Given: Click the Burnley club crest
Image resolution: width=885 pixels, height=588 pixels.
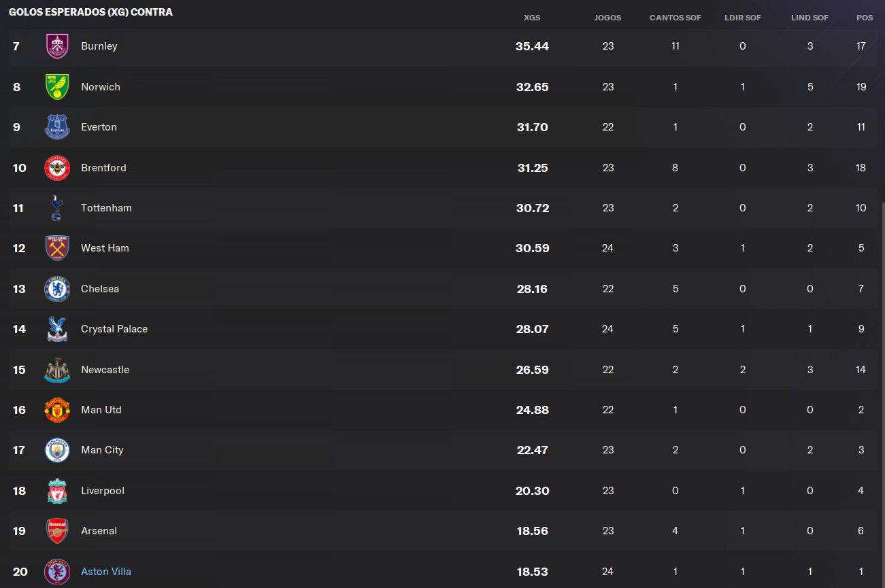Looking at the screenshot, I should [57, 46].
